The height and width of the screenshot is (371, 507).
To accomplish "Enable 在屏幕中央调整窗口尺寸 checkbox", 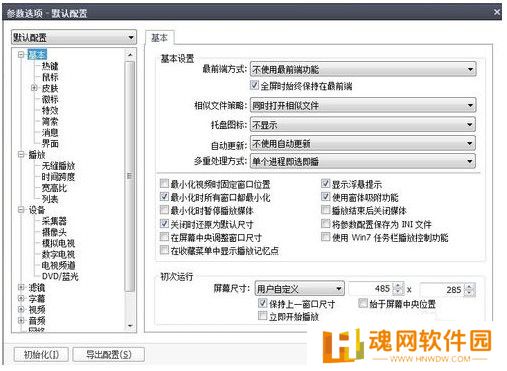I will click(164, 237).
